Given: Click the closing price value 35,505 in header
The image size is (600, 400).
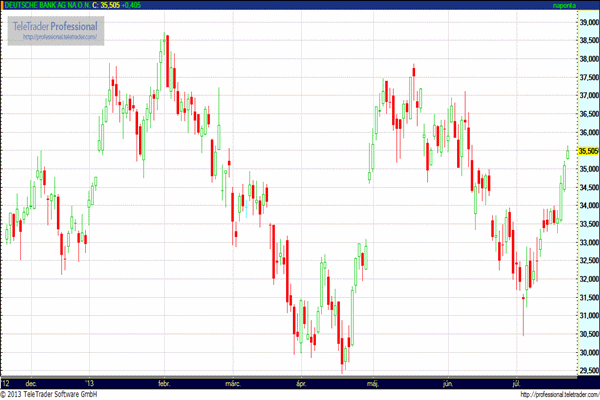Looking at the screenshot, I should 112,6.
